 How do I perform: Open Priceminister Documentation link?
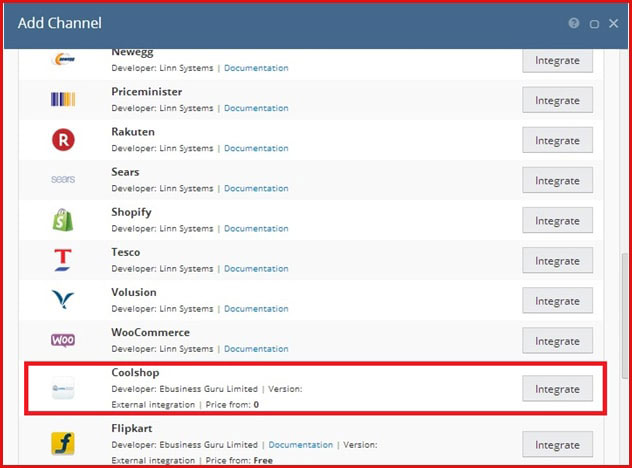tap(256, 108)
